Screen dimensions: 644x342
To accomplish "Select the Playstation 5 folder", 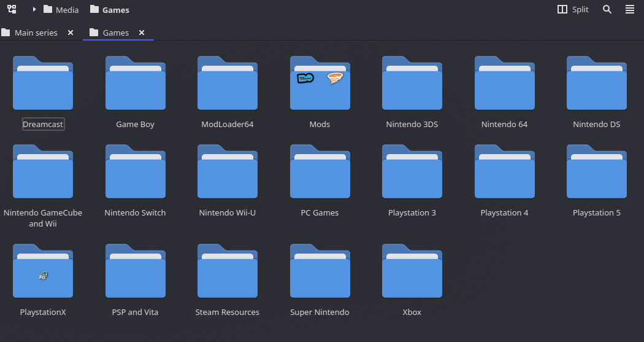I will click(x=596, y=172).
